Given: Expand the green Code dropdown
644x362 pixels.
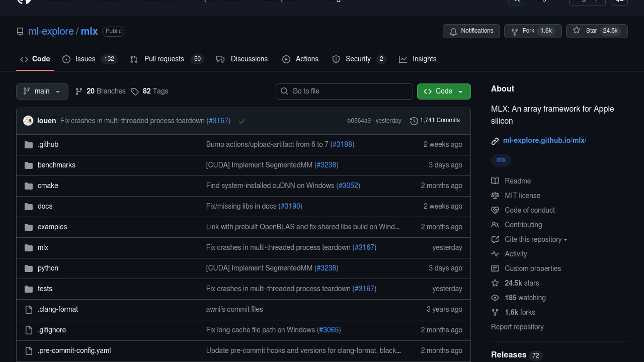Looking at the screenshot, I should pos(443,92).
